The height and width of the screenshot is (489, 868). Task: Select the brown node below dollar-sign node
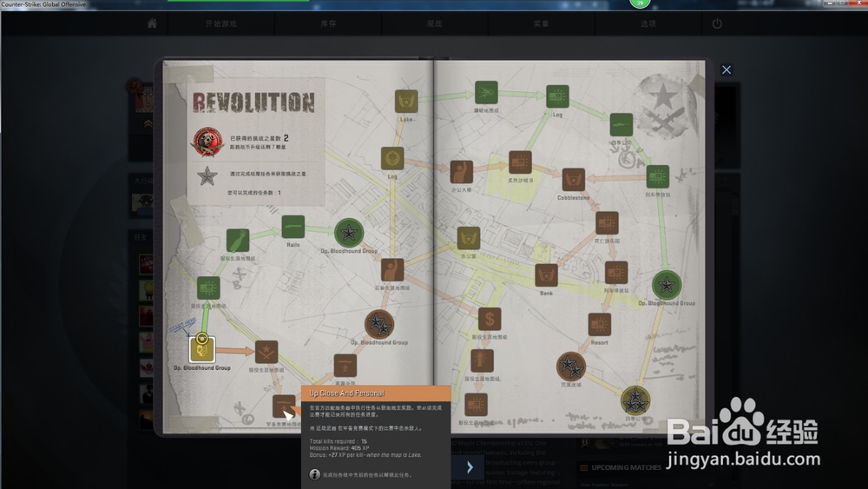pos(482,361)
